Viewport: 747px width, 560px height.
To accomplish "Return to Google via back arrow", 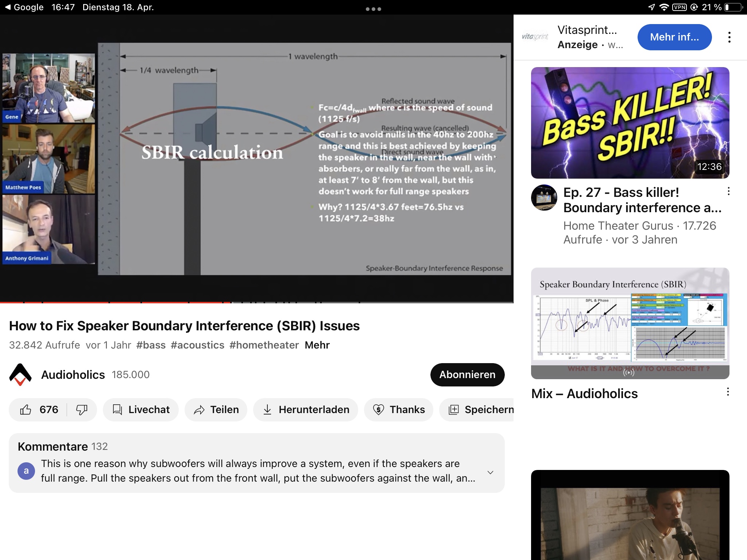I will pyautogui.click(x=24, y=7).
